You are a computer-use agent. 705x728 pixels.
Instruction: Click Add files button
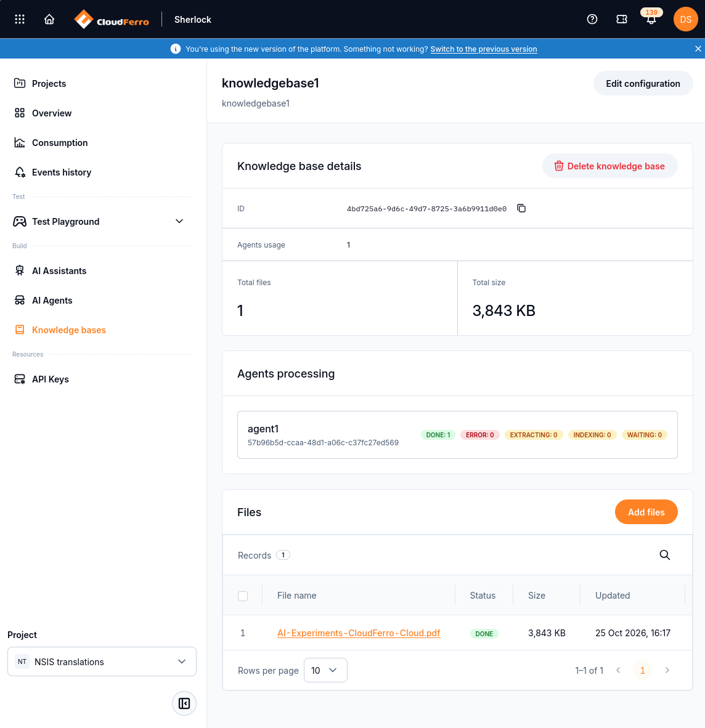pyautogui.click(x=646, y=512)
